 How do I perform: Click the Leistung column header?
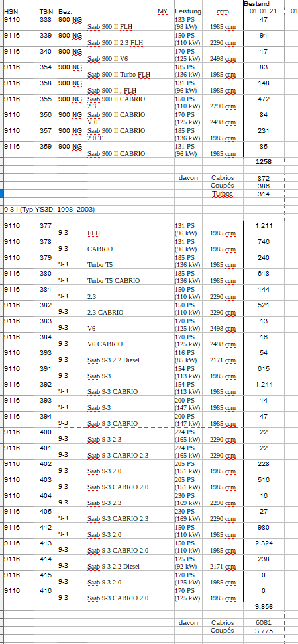[187, 11]
